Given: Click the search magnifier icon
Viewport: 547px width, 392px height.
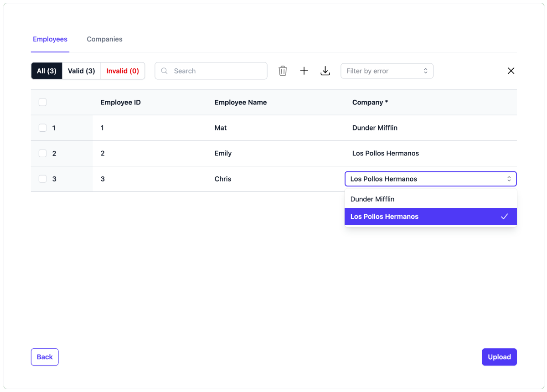Looking at the screenshot, I should [165, 71].
